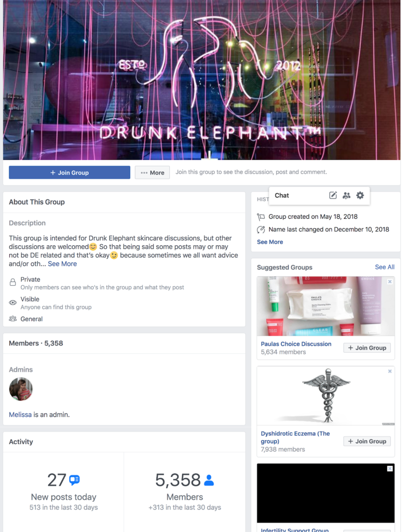Open new message compose icon in Chat
Screen dimensions: 408x532
333,195
